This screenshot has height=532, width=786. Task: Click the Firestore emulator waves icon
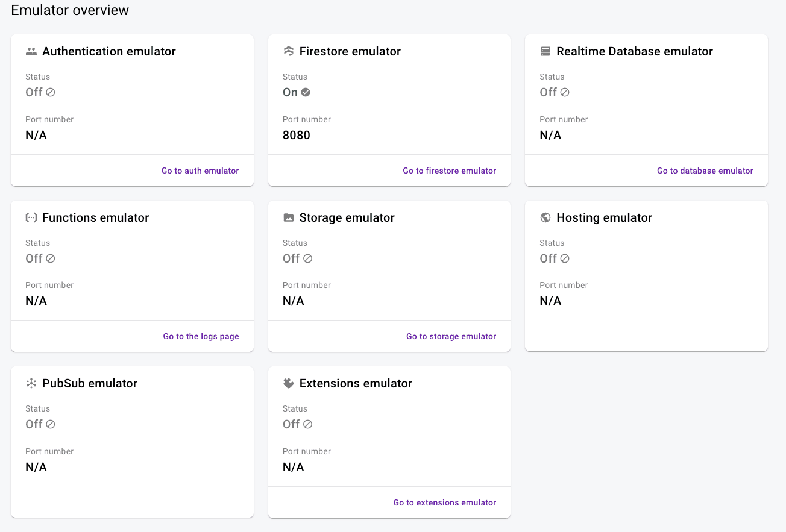[x=289, y=52]
